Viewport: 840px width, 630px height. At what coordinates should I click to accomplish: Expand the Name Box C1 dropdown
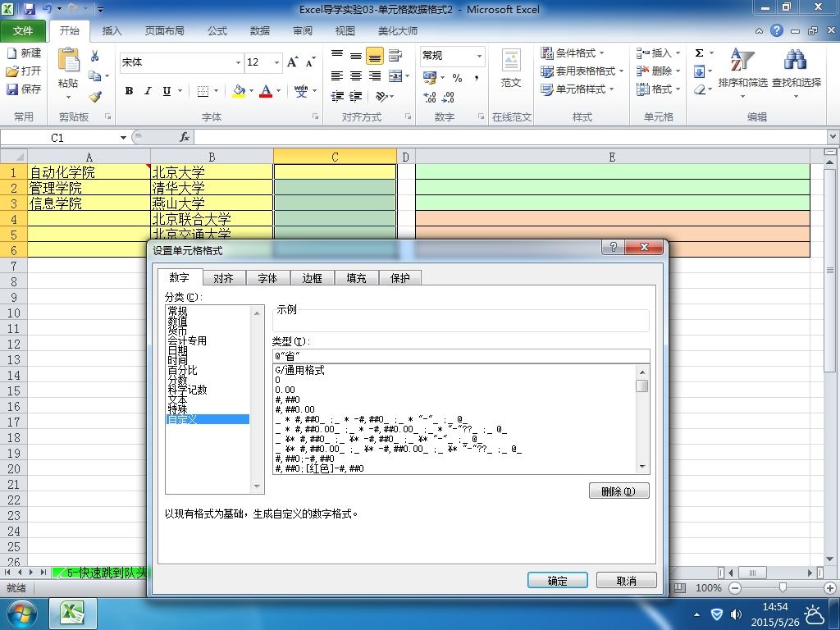coord(123,138)
